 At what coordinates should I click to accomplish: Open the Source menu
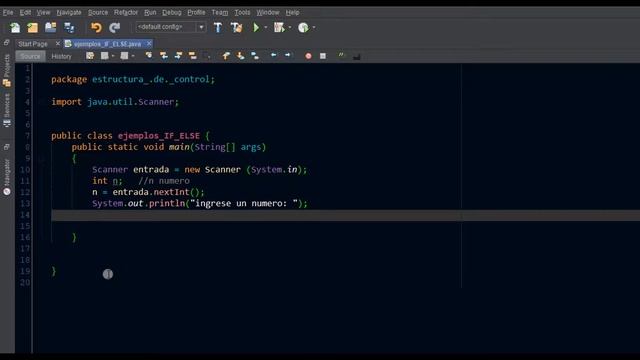[98, 12]
